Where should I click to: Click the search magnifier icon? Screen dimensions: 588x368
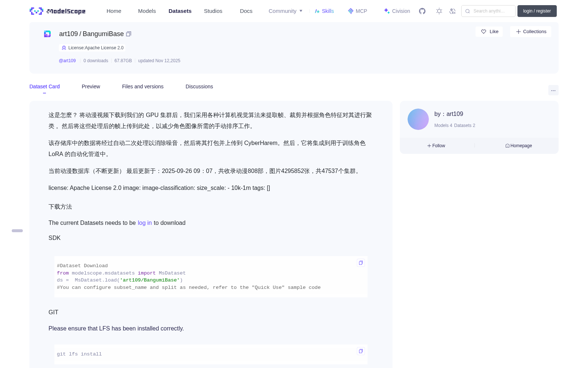point(467,11)
